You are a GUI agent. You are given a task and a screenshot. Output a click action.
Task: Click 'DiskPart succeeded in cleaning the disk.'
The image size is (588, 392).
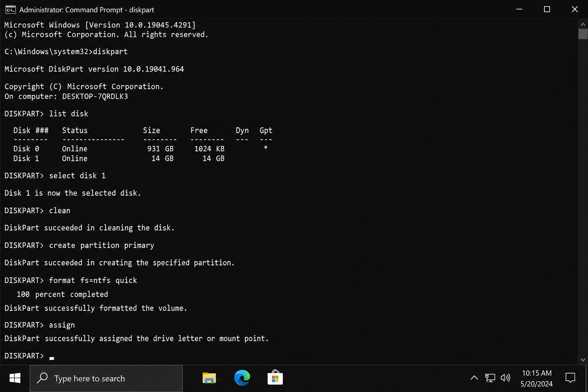[x=90, y=228]
